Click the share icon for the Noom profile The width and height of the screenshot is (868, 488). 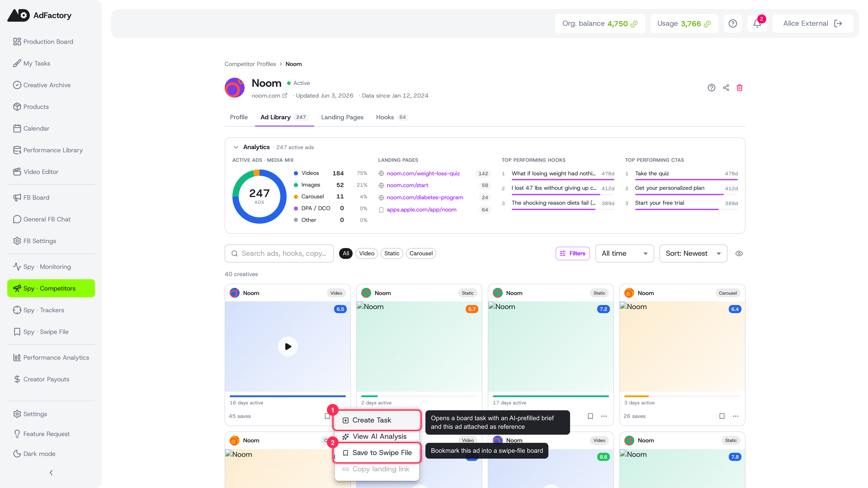(726, 88)
